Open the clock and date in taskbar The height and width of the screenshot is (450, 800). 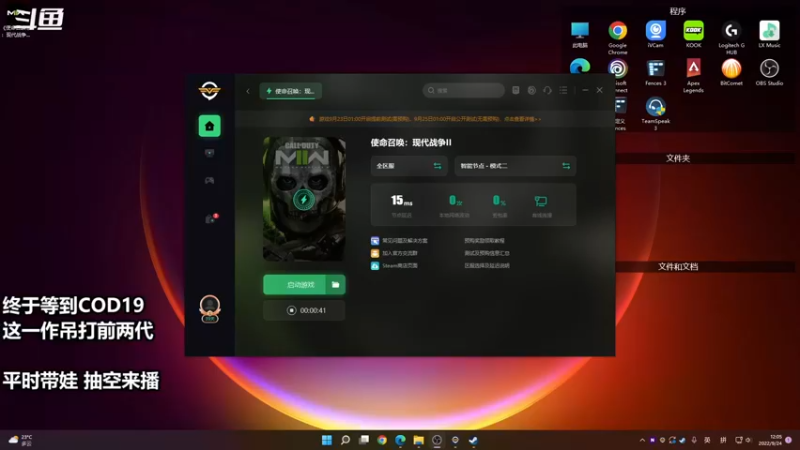coord(771,440)
